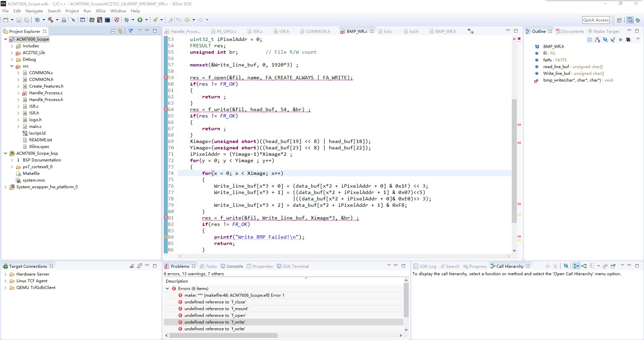Image resolution: width=644 pixels, height=340 pixels.
Task: Switch to the ISR.c editor tab
Action: [x=255, y=31]
